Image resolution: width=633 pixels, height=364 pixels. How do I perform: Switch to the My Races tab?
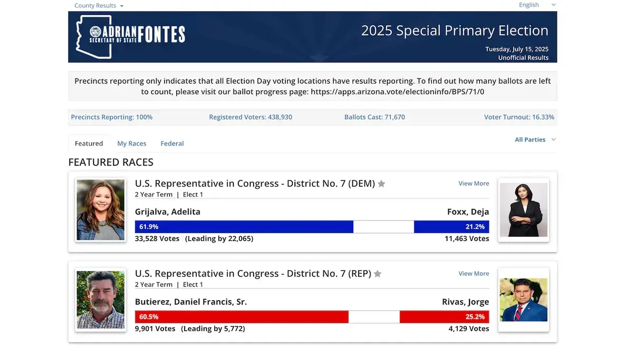click(132, 143)
